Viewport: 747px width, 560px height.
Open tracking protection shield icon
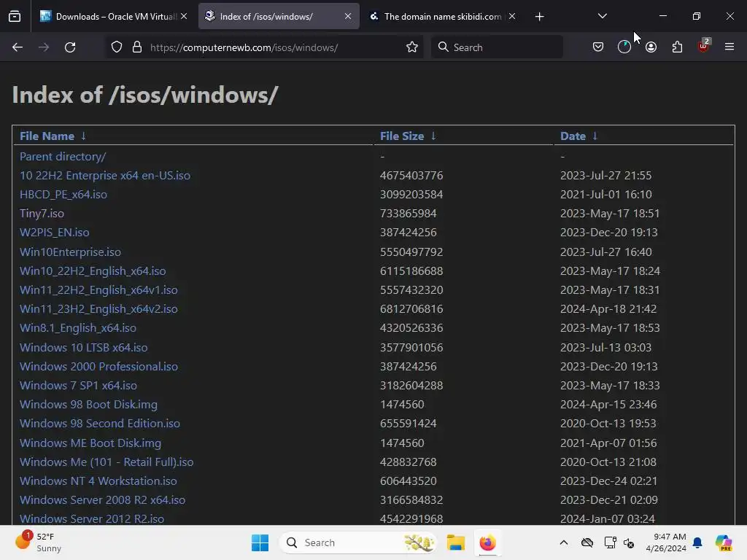[117, 47]
